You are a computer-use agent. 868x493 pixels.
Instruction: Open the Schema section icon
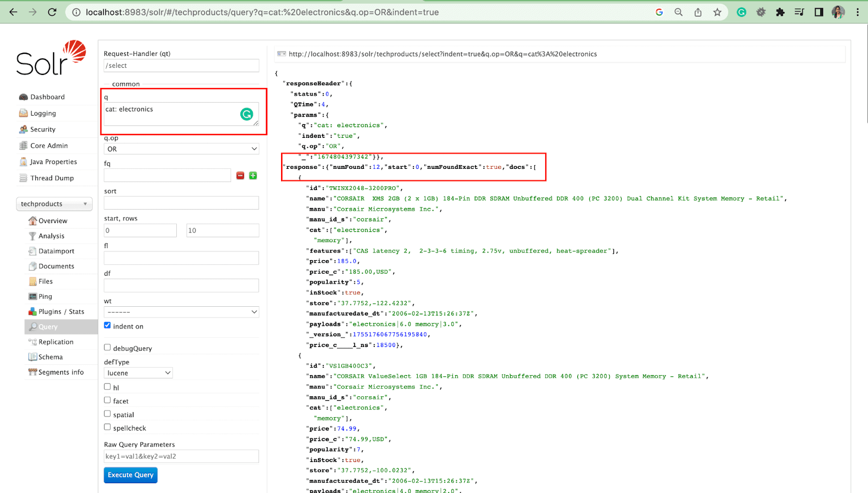(33, 357)
